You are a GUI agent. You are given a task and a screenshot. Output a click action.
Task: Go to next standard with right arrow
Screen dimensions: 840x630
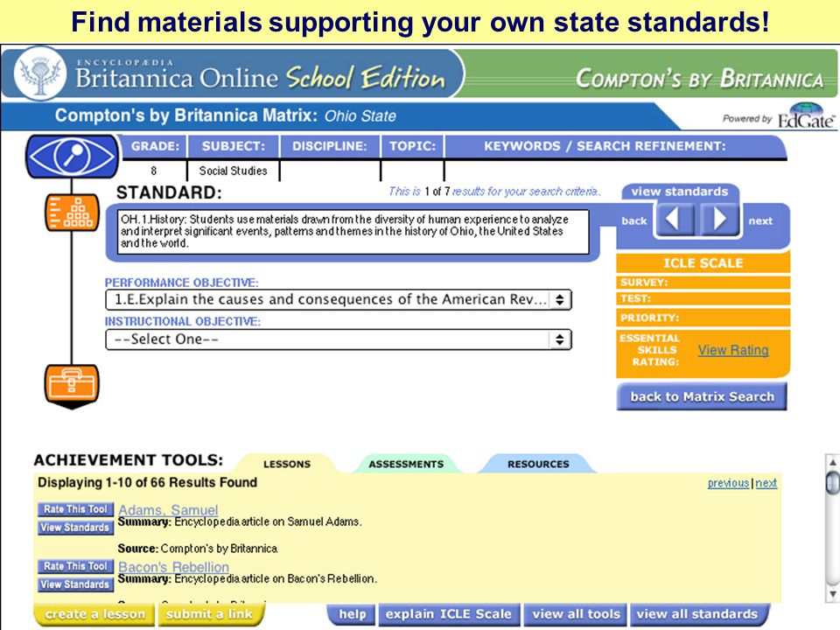(x=719, y=219)
